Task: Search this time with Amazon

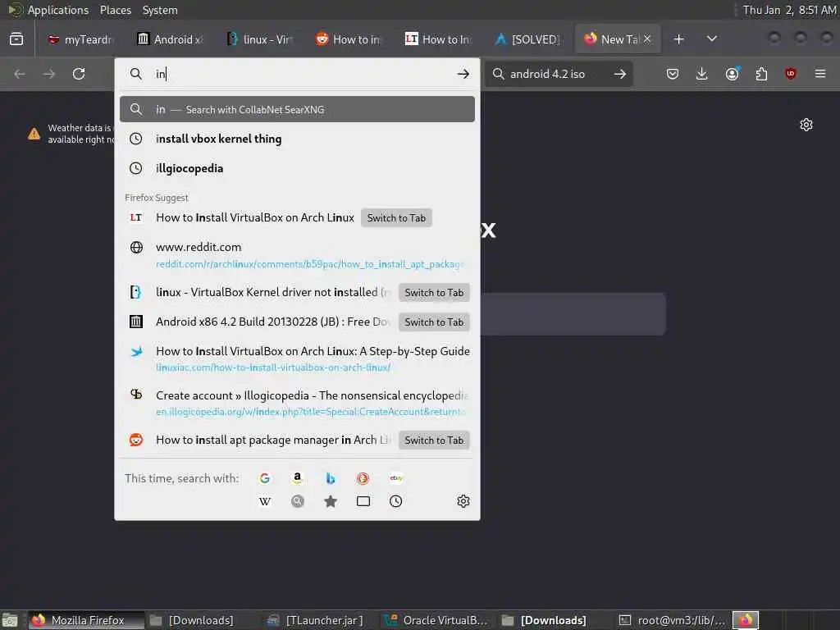Action: click(x=297, y=478)
